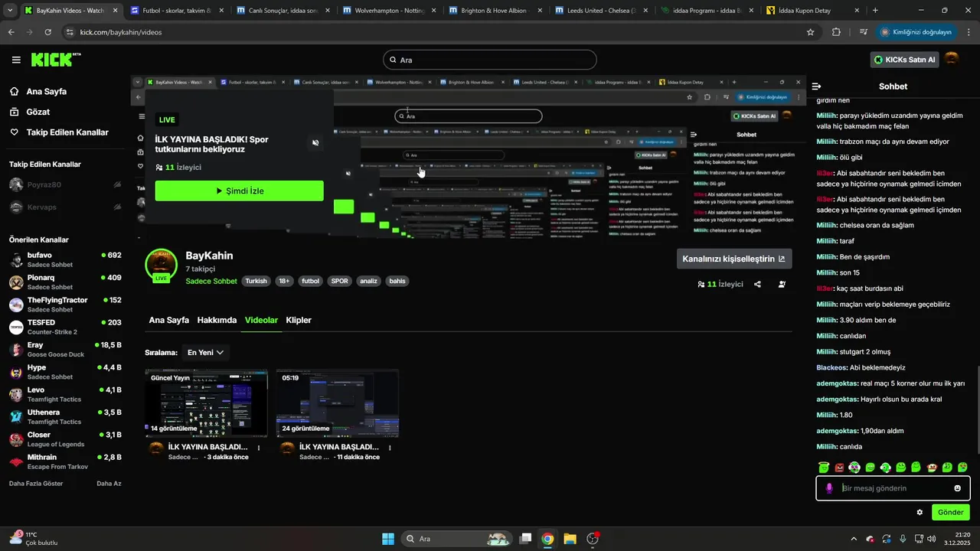Click the bahis tag chip
This screenshot has width=980, height=551.
[397, 281]
